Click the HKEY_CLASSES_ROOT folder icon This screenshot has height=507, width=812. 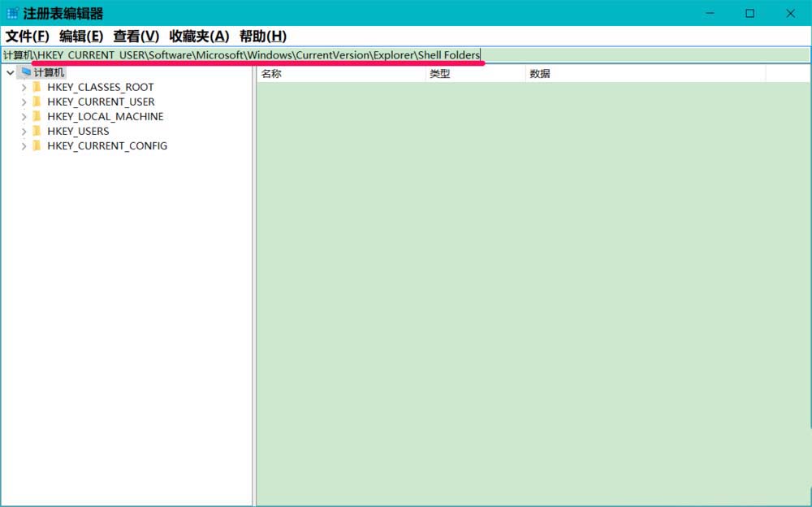(37, 87)
